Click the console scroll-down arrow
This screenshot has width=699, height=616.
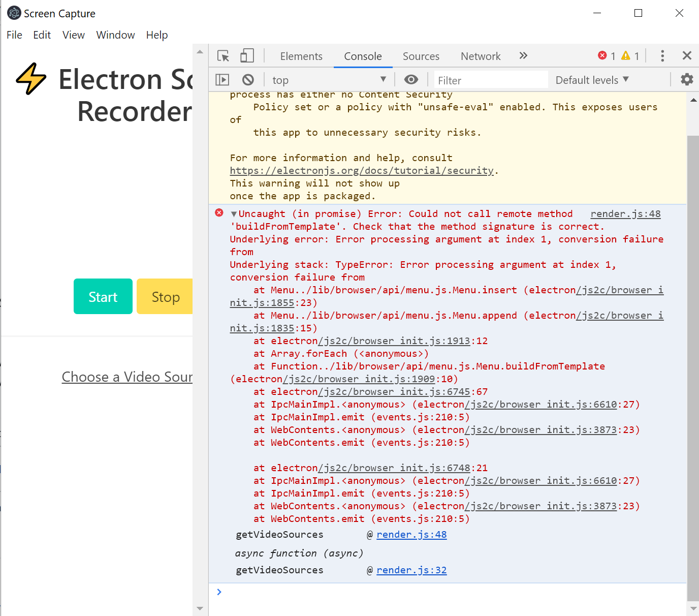[693, 608]
